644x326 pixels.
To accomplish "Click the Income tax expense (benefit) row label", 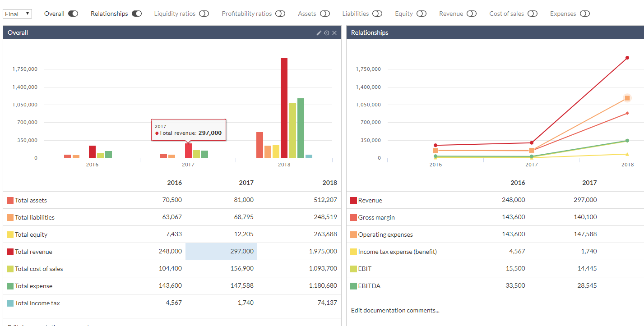I will click(398, 252).
